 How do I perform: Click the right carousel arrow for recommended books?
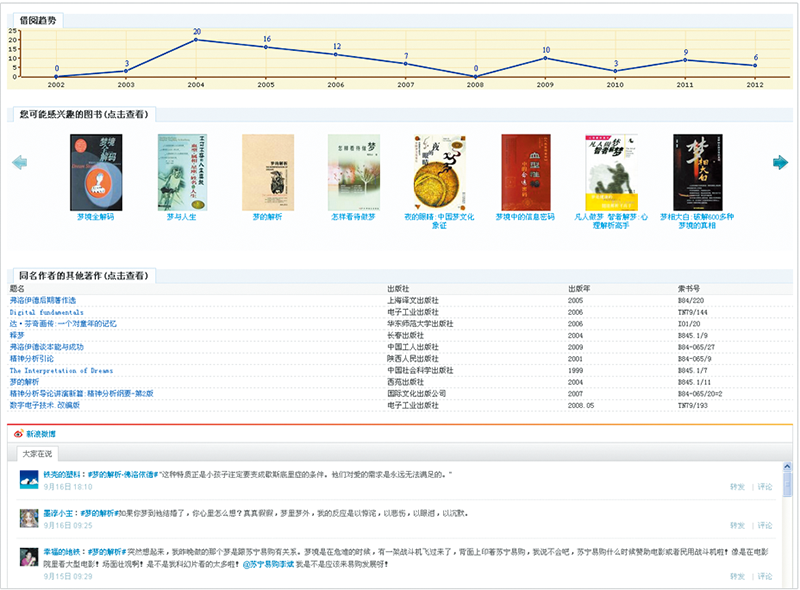click(780, 162)
